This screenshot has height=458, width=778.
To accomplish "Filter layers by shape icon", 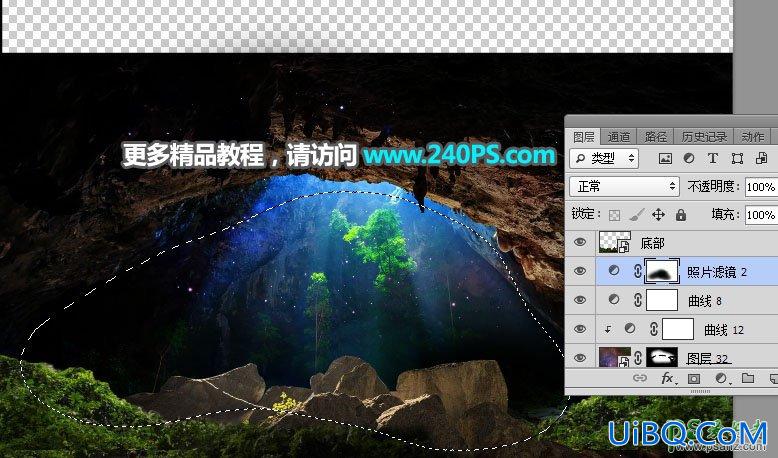I will [x=737, y=159].
